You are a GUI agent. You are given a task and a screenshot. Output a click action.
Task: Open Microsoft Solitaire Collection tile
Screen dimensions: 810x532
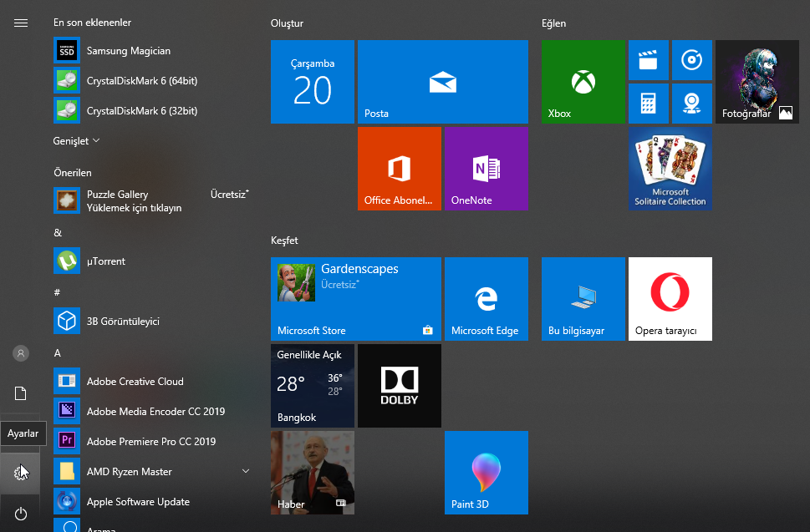pyautogui.click(x=670, y=169)
